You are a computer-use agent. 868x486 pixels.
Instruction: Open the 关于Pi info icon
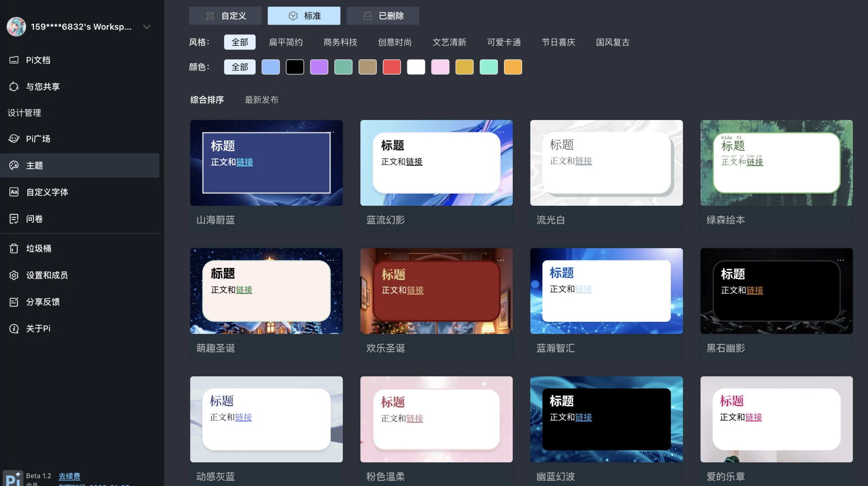[14, 329]
